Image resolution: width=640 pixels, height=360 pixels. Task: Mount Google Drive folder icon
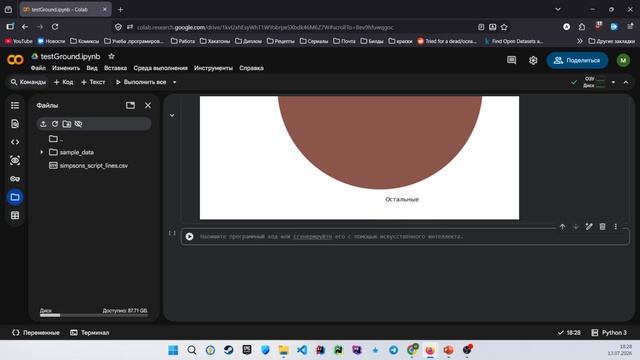click(x=67, y=124)
